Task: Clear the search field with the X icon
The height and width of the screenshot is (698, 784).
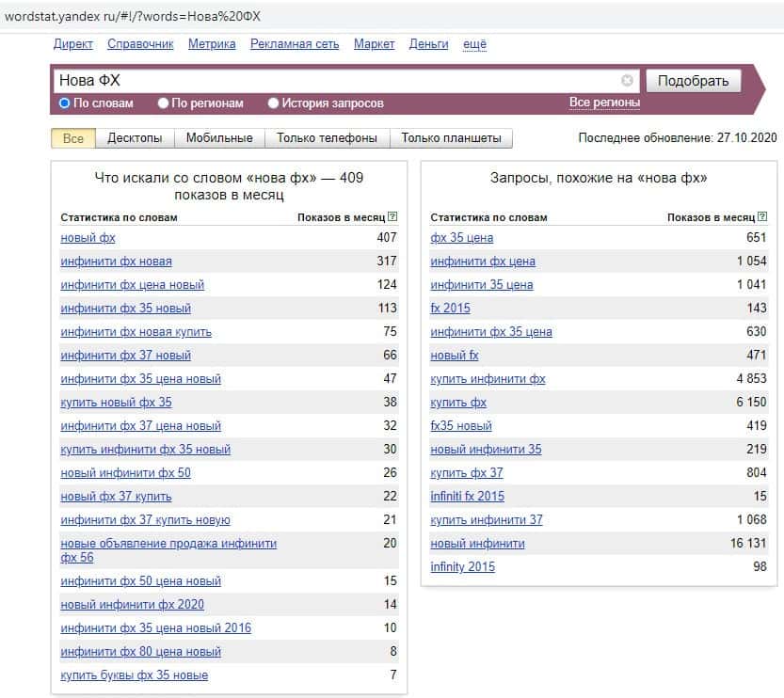Action: 628,81
